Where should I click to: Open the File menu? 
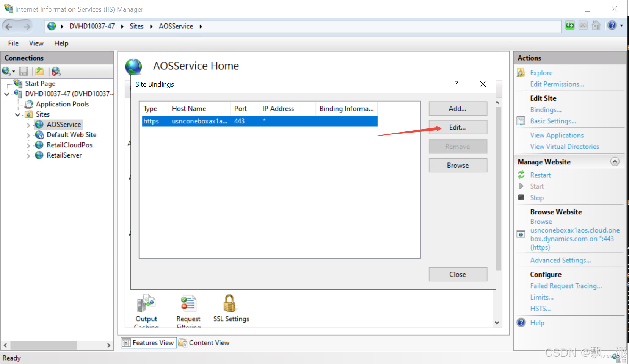tap(13, 43)
